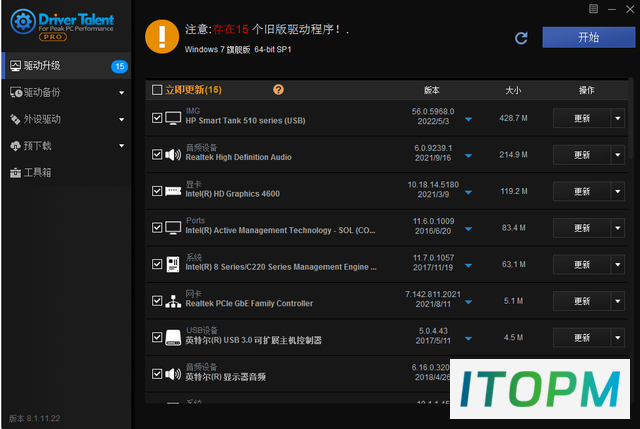
Task: Expand version list for version 11.7.0.1057
Action: pos(469,266)
